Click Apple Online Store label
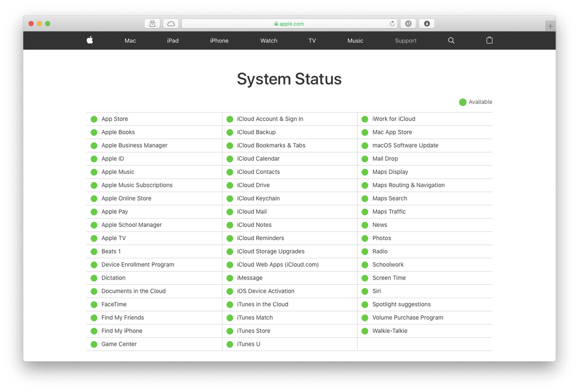 tap(126, 199)
